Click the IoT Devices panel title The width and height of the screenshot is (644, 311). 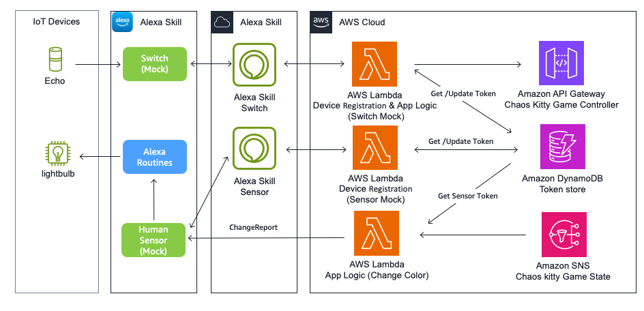(x=57, y=22)
